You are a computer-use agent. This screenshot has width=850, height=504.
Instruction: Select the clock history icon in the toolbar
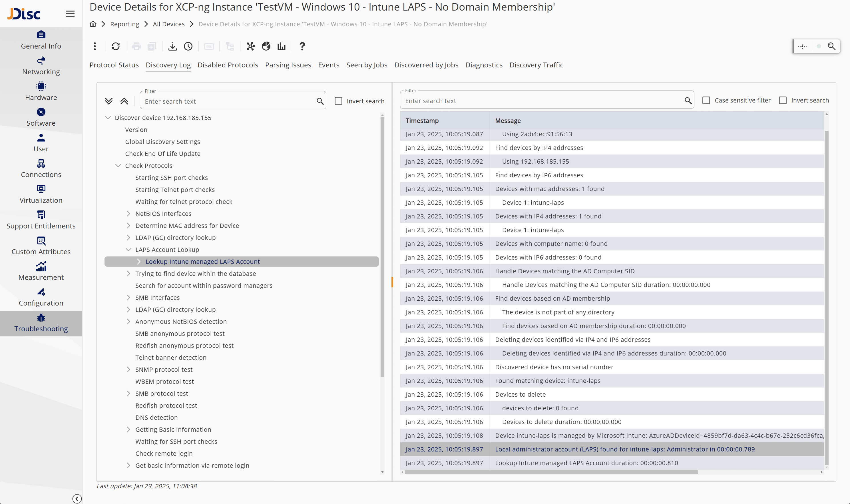[x=188, y=46]
